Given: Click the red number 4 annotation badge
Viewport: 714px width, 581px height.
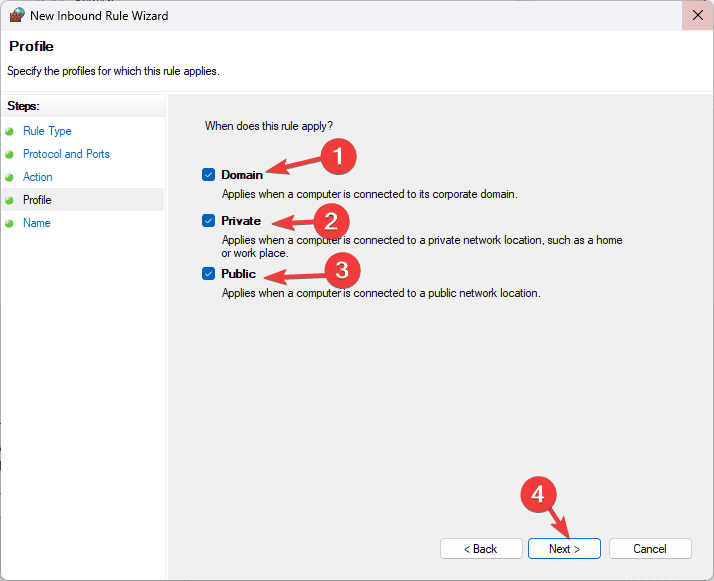Looking at the screenshot, I should (538, 494).
